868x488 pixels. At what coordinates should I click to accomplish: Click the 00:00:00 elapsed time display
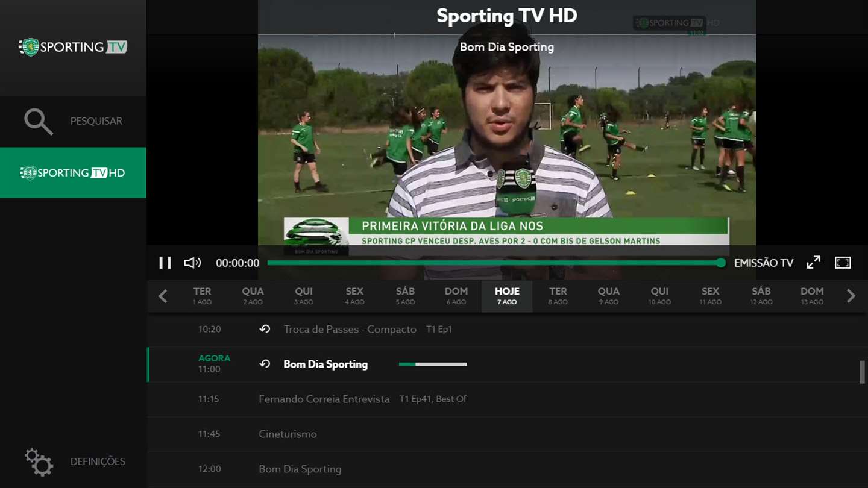click(x=237, y=263)
